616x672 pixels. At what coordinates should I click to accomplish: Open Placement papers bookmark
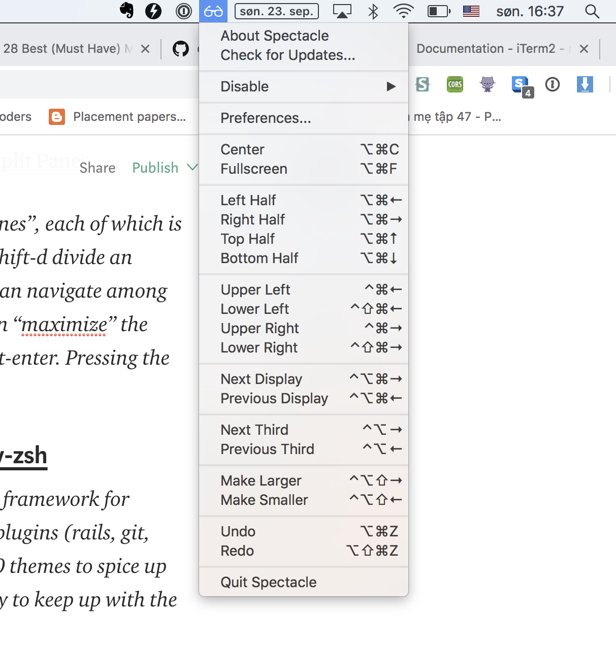pyautogui.click(x=129, y=117)
